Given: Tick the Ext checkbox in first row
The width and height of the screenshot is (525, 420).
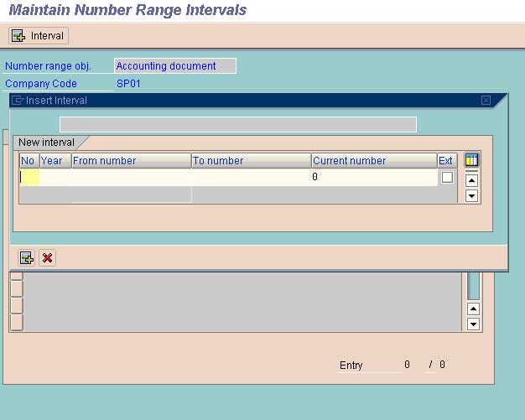Looking at the screenshot, I should click(447, 177).
